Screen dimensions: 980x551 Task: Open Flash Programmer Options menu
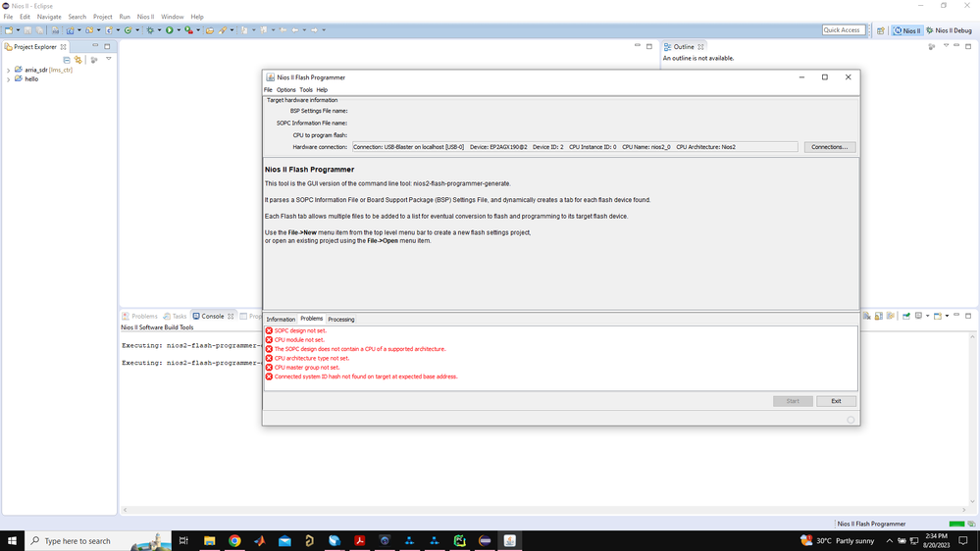pos(285,90)
